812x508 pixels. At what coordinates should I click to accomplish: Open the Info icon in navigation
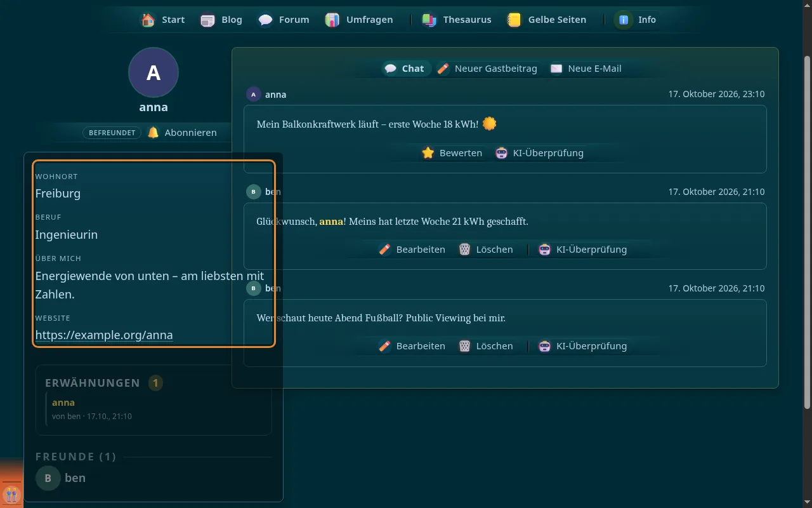tap(624, 20)
